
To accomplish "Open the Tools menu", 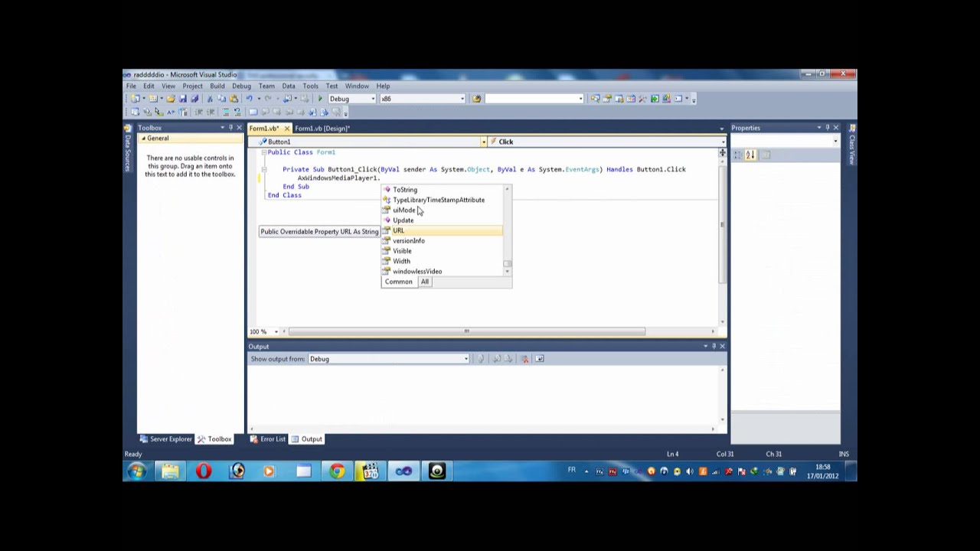I will coord(310,86).
